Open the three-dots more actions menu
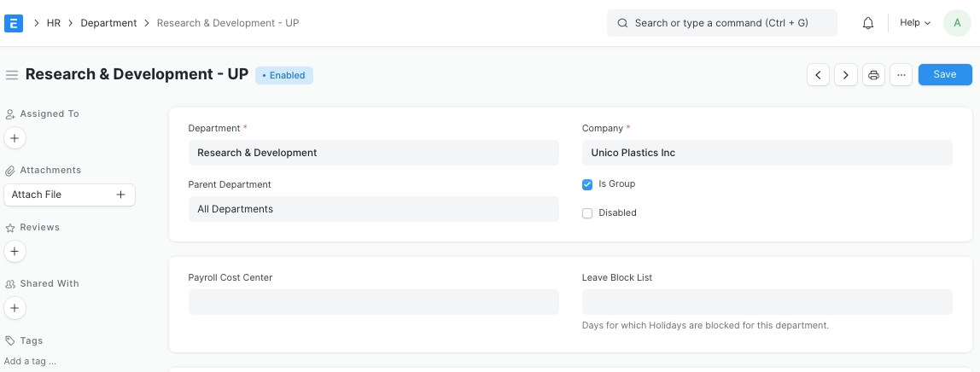 901,75
